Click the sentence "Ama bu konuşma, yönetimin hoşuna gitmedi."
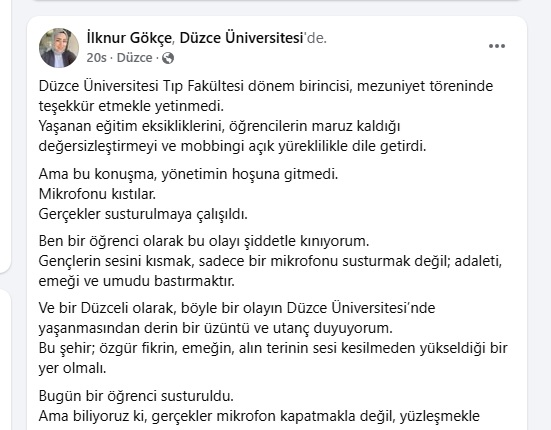 pyautogui.click(x=188, y=174)
